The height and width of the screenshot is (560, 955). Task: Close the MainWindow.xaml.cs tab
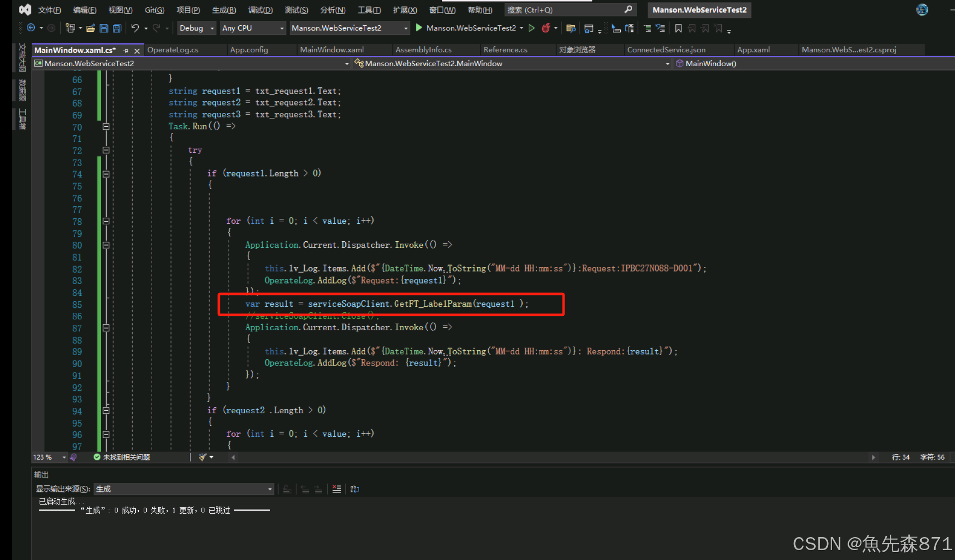137,50
